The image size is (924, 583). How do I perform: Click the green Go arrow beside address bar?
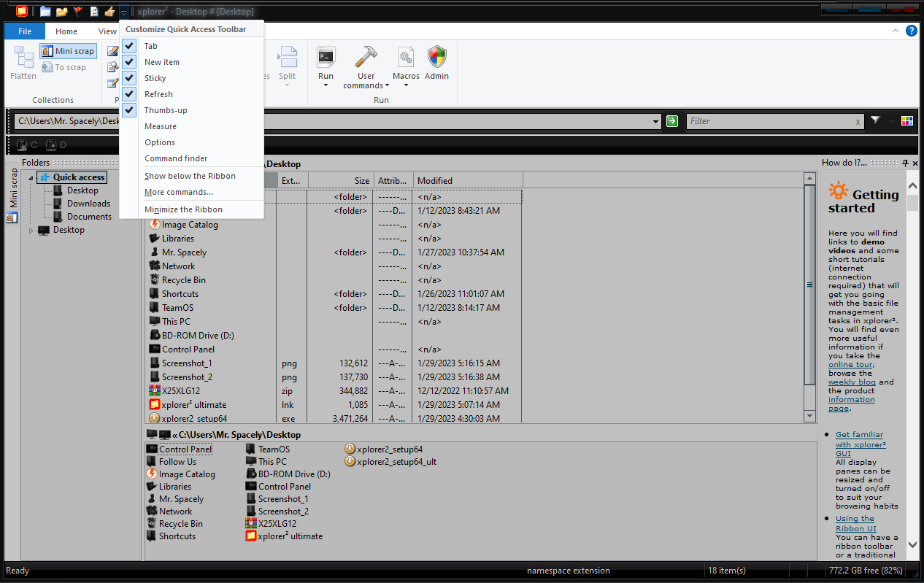point(672,121)
